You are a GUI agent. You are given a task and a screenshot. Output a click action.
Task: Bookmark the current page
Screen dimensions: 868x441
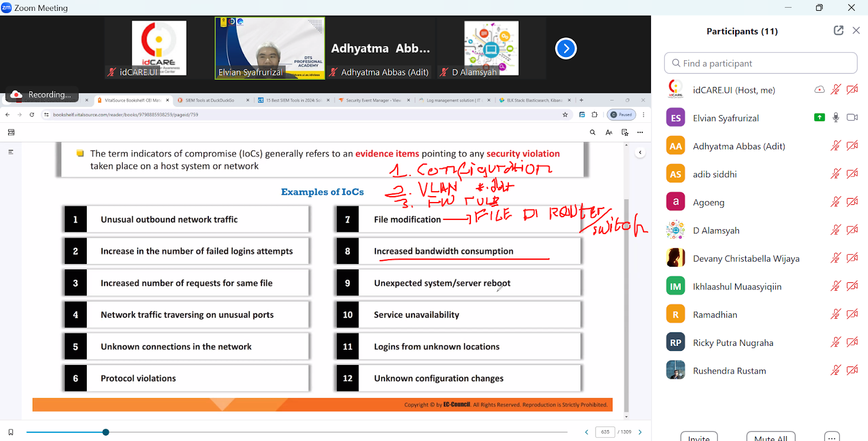tap(10, 432)
